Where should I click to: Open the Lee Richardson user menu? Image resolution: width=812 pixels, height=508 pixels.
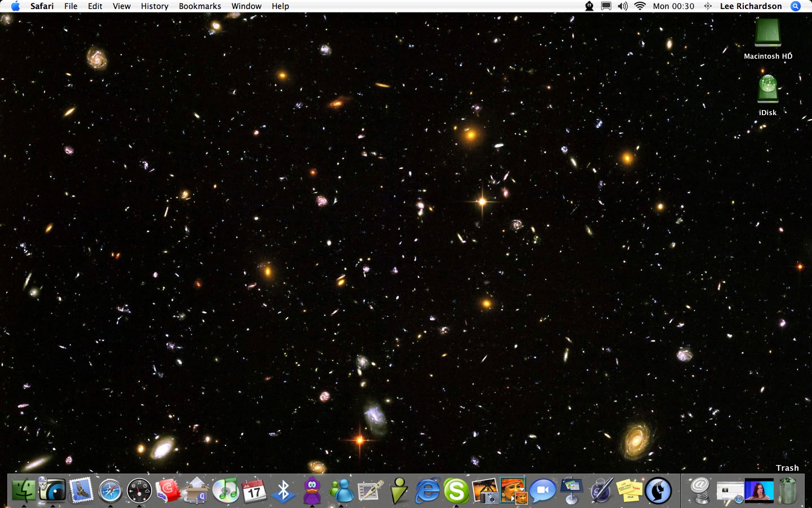(x=751, y=6)
